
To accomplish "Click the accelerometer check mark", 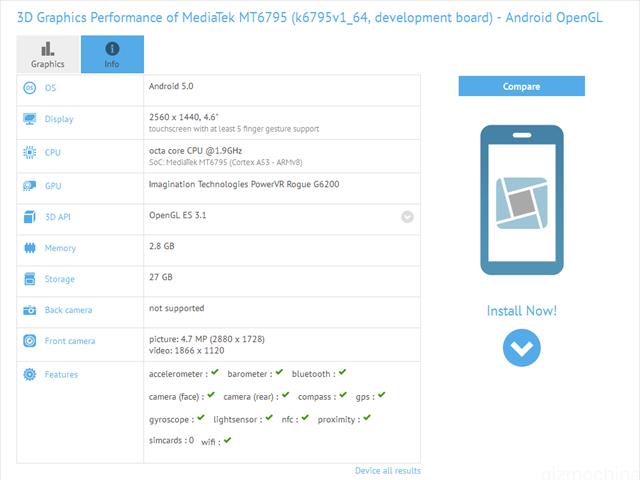I will point(215,372).
